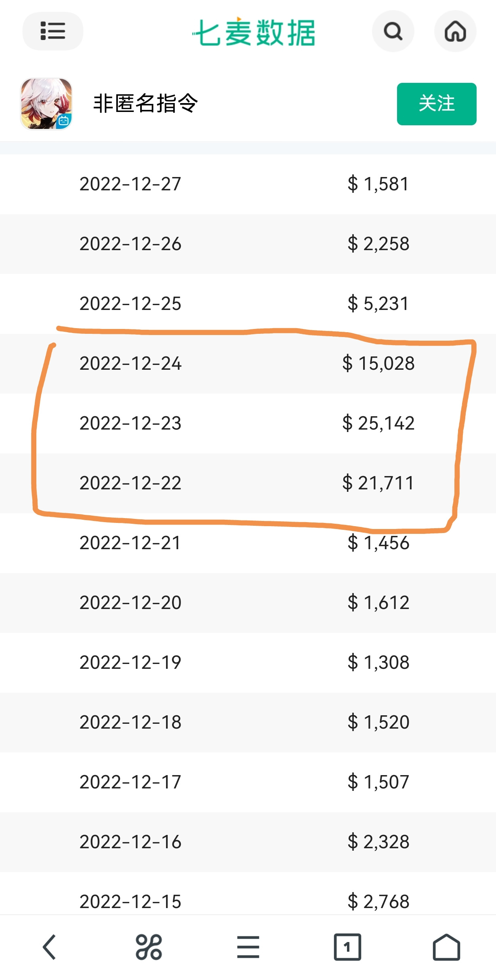This screenshot has width=496, height=980.
Task: Follow app with 关注 button
Action: coord(437,104)
